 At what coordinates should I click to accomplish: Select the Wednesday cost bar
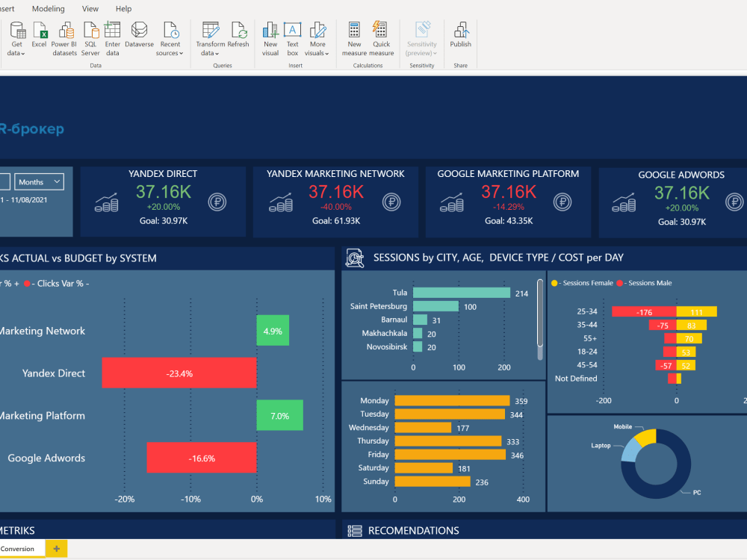point(423,428)
